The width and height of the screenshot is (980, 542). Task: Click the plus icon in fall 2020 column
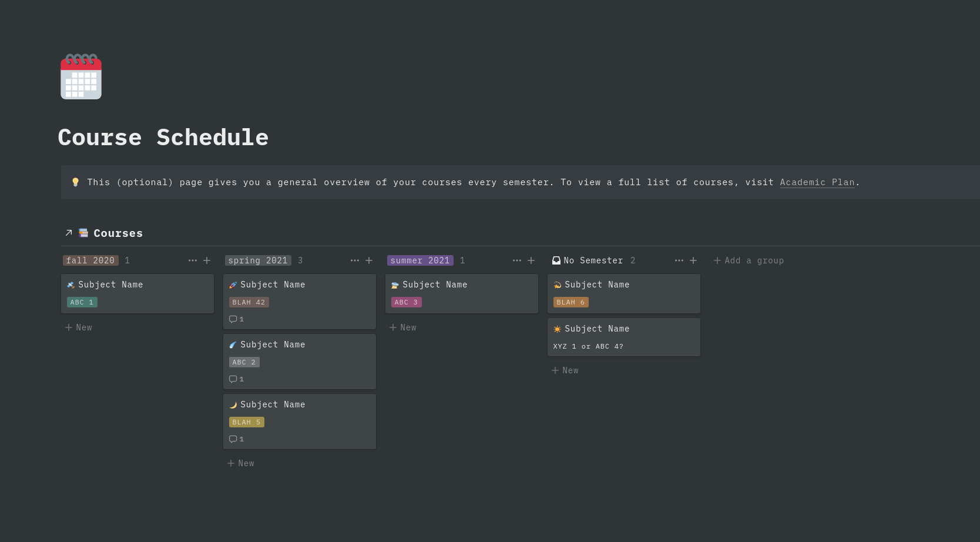pos(207,260)
